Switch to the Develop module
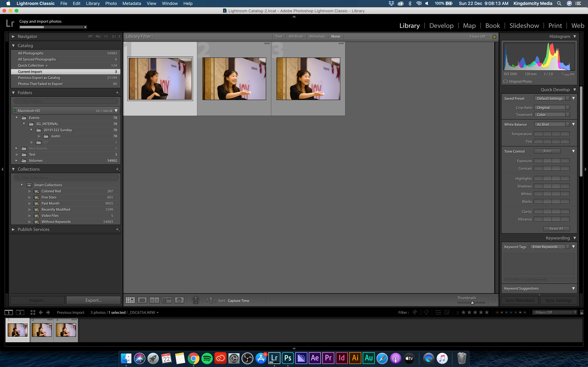Viewport: 588px width, 367px height. click(441, 26)
